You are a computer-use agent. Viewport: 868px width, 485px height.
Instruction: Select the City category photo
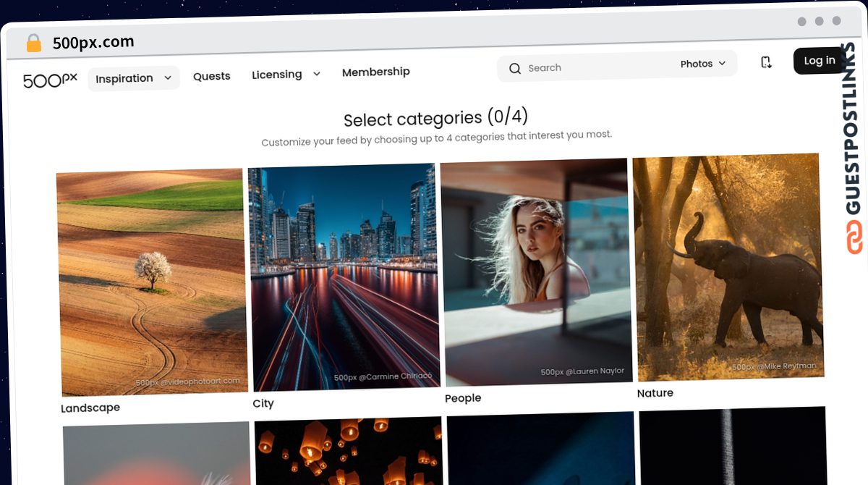click(344, 277)
